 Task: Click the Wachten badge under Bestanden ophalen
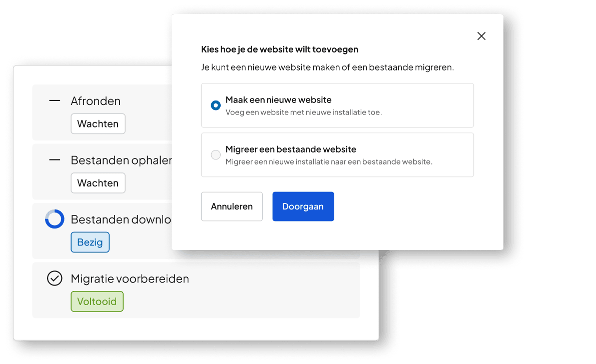click(x=98, y=183)
